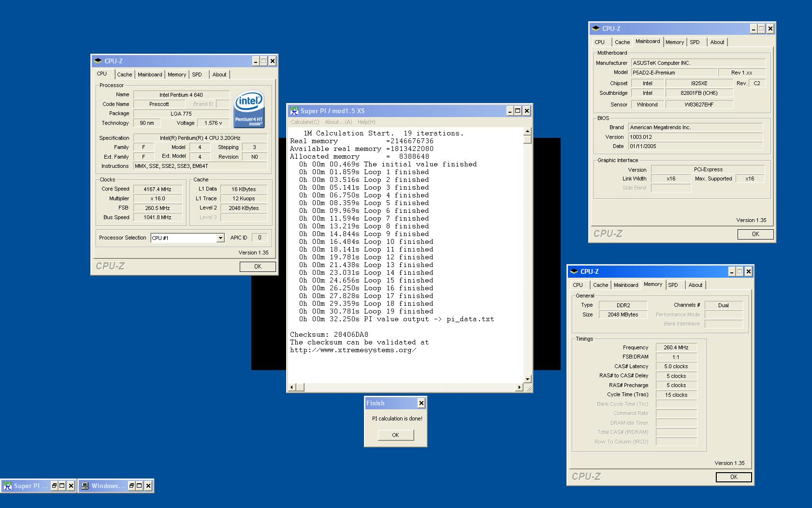
Task: Click the Name field Intel Pentium 4 640
Action: coord(181,95)
